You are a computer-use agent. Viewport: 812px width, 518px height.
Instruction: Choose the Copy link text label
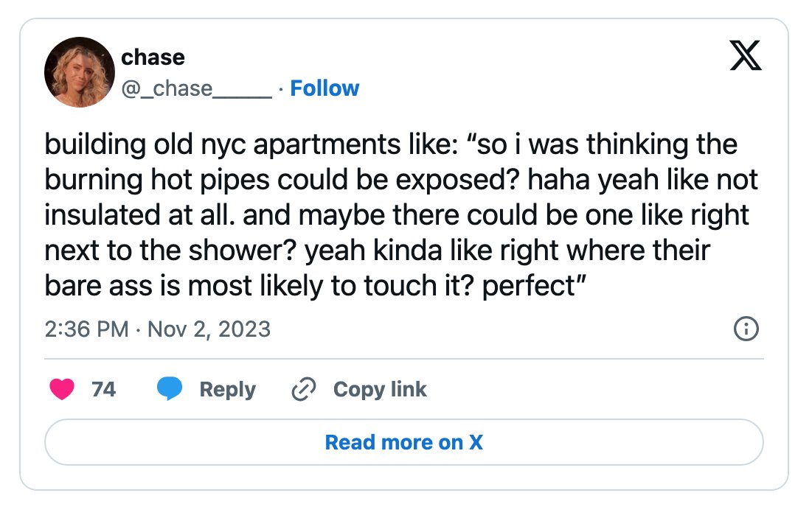(380, 390)
